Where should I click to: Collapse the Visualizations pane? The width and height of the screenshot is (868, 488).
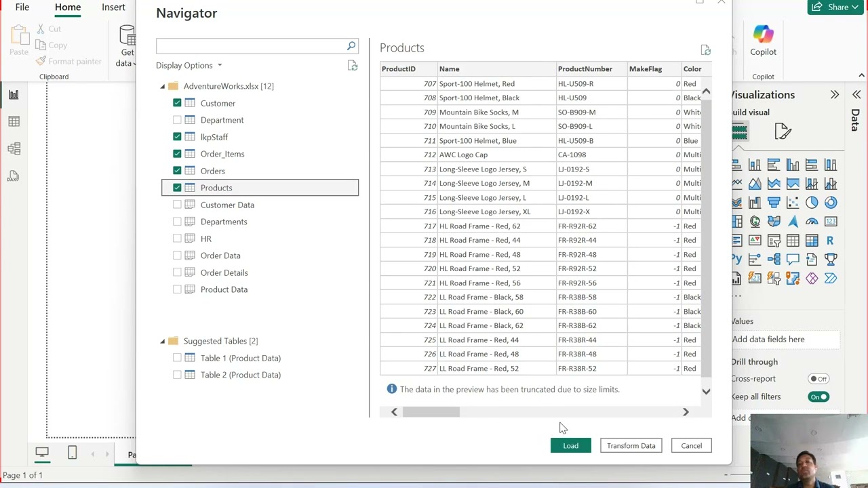tap(835, 95)
